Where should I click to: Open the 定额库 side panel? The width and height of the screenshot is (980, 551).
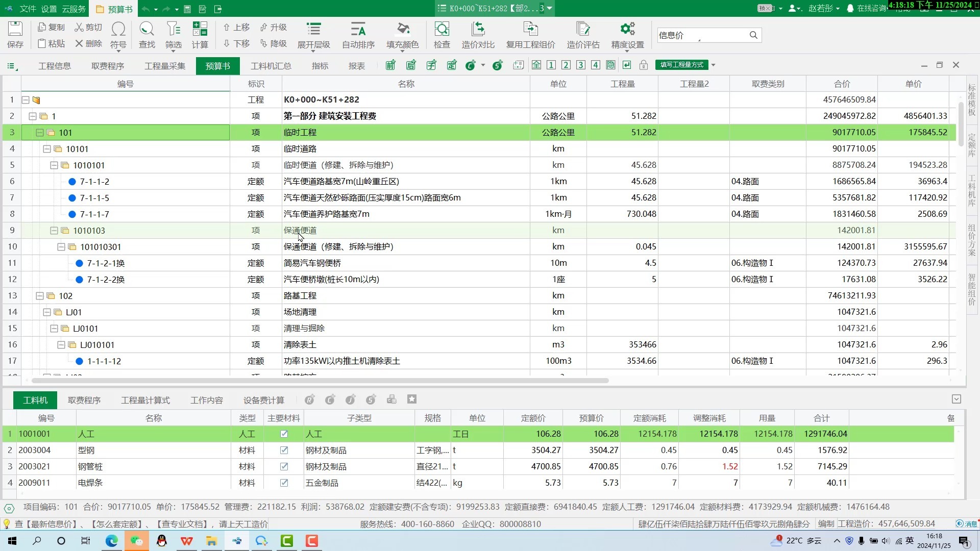click(x=972, y=145)
